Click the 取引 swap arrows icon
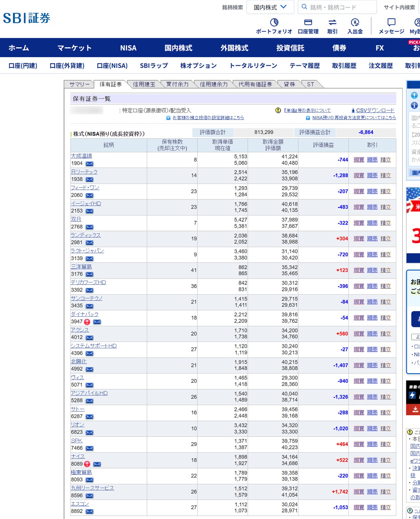This screenshot has height=519, width=420. [332, 22]
